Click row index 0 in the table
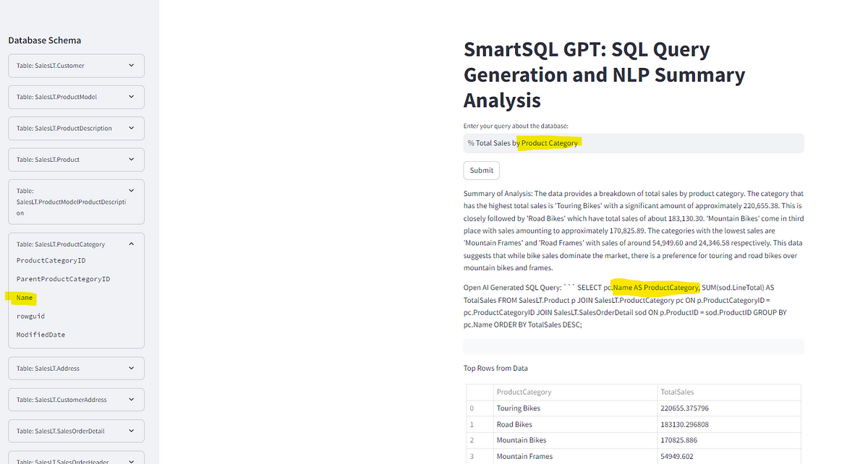868x464 pixels. (x=480, y=408)
